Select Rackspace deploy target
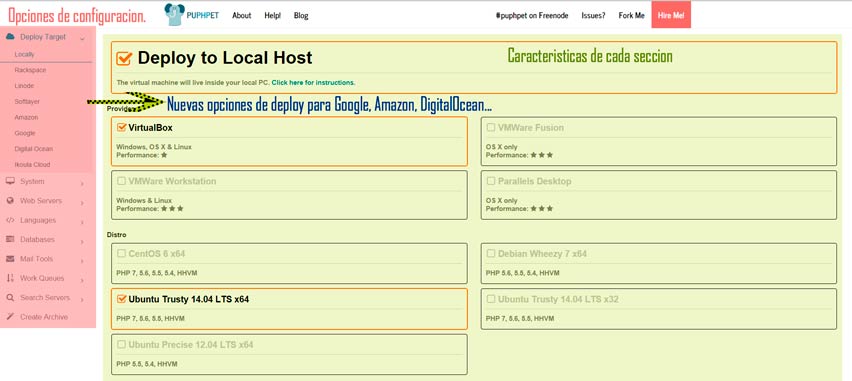The width and height of the screenshot is (852, 381). coord(30,70)
